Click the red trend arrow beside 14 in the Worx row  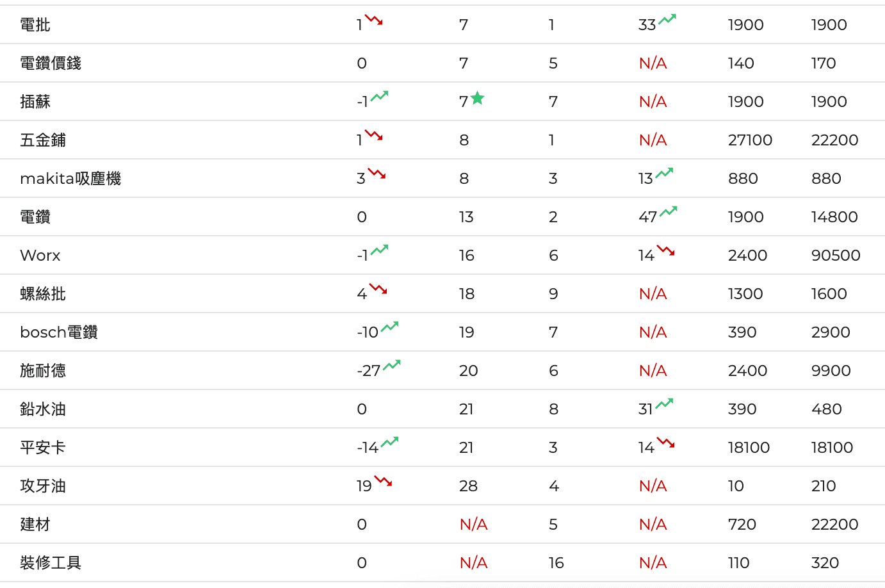tap(665, 250)
